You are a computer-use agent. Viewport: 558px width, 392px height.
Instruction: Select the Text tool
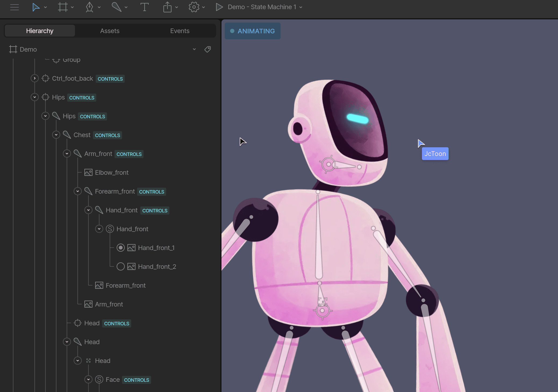pos(144,7)
